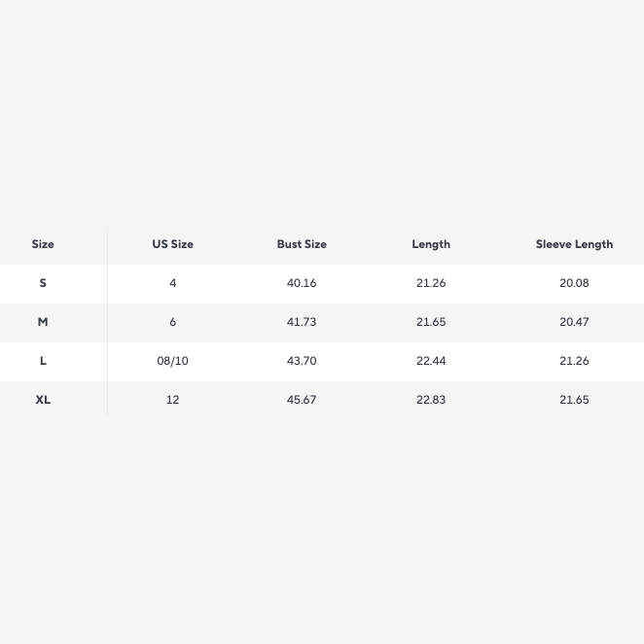Click the "Sleeve Length" column header
Viewport: 644px width, 644px height.
click(x=574, y=244)
